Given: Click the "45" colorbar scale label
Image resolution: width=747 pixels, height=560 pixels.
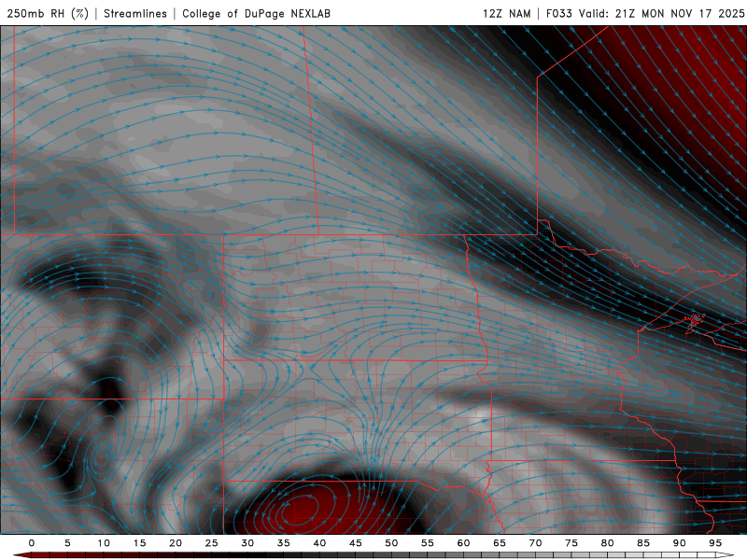Looking at the screenshot, I should [x=356, y=543].
